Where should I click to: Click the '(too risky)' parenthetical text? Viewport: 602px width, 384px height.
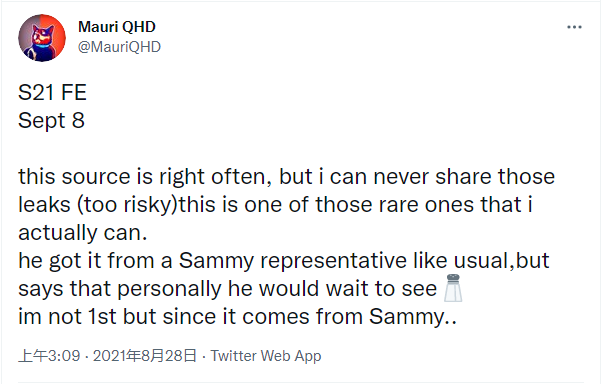tap(128, 205)
